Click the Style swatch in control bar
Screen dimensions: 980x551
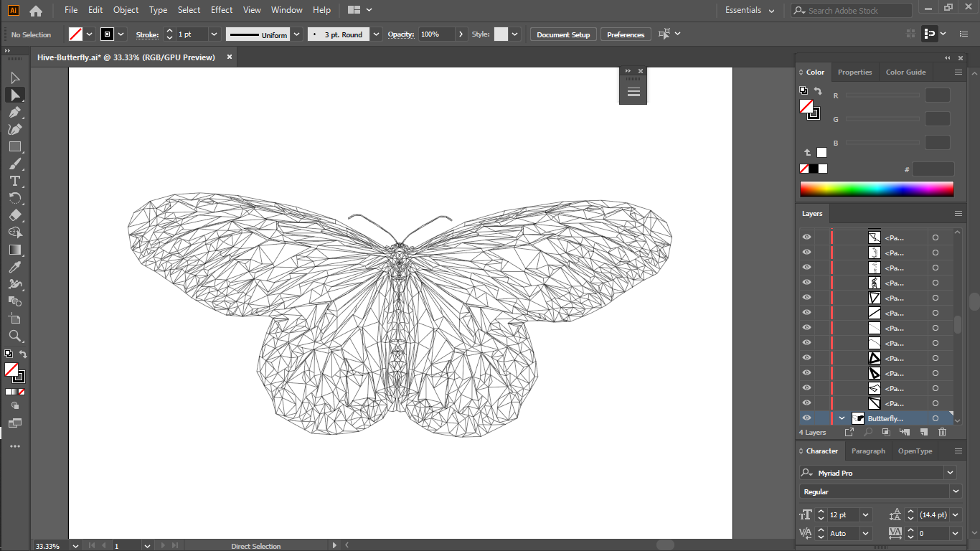501,34
